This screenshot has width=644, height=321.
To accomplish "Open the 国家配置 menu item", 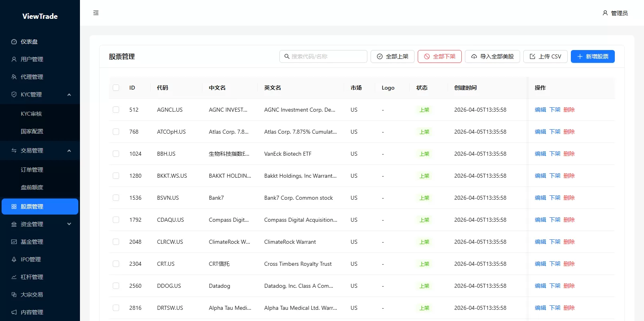I will pos(40,131).
